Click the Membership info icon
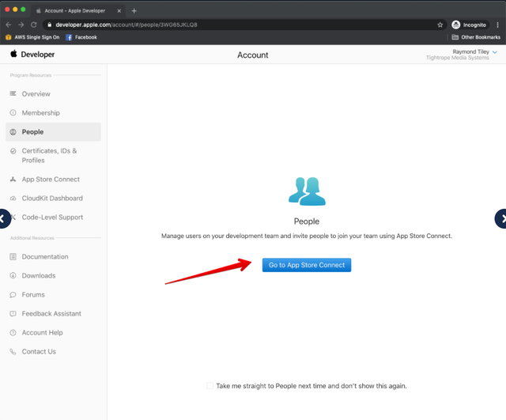 click(13, 112)
